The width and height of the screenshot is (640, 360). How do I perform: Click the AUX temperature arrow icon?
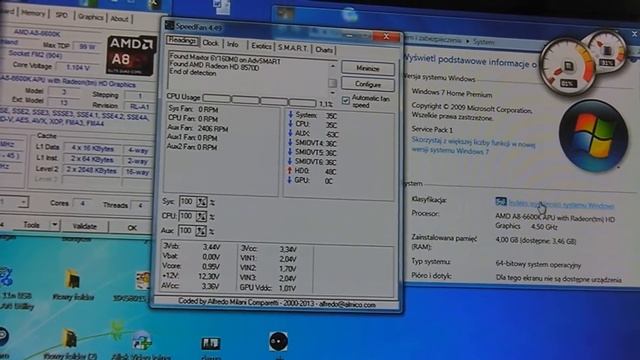pos(290,133)
